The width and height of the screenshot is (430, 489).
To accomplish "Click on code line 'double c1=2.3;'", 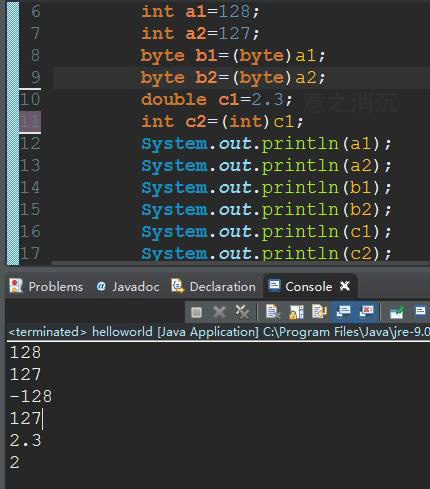I will tap(217, 99).
